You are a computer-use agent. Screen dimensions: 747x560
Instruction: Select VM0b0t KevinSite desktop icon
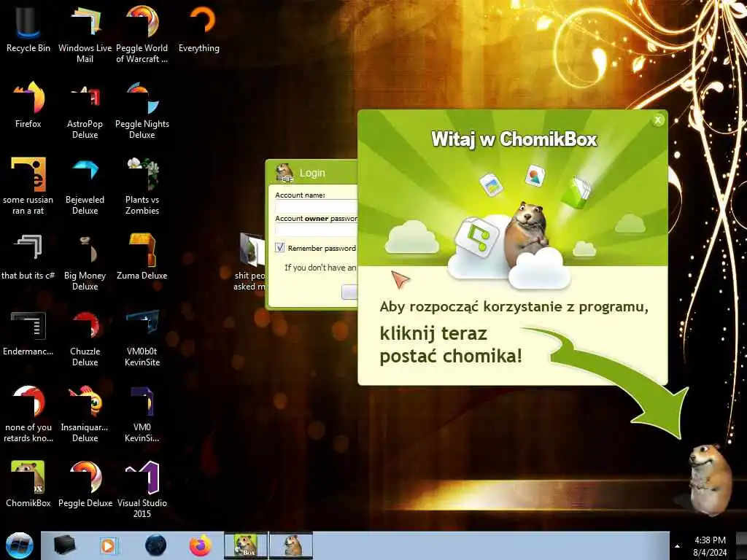point(142,337)
